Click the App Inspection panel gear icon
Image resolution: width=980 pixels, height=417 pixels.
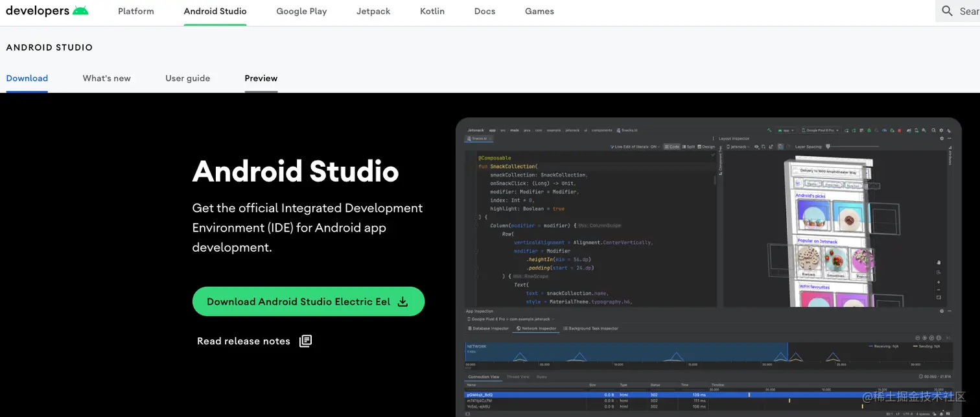(942, 311)
